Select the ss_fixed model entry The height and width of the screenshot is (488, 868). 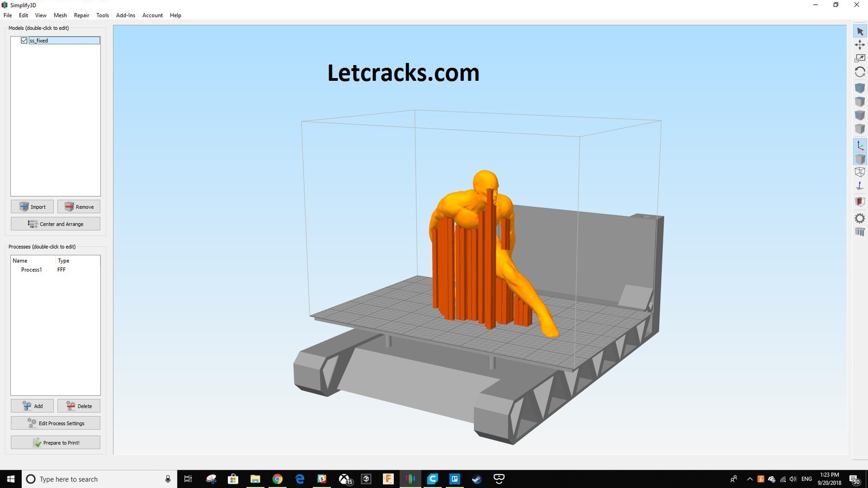point(64,41)
